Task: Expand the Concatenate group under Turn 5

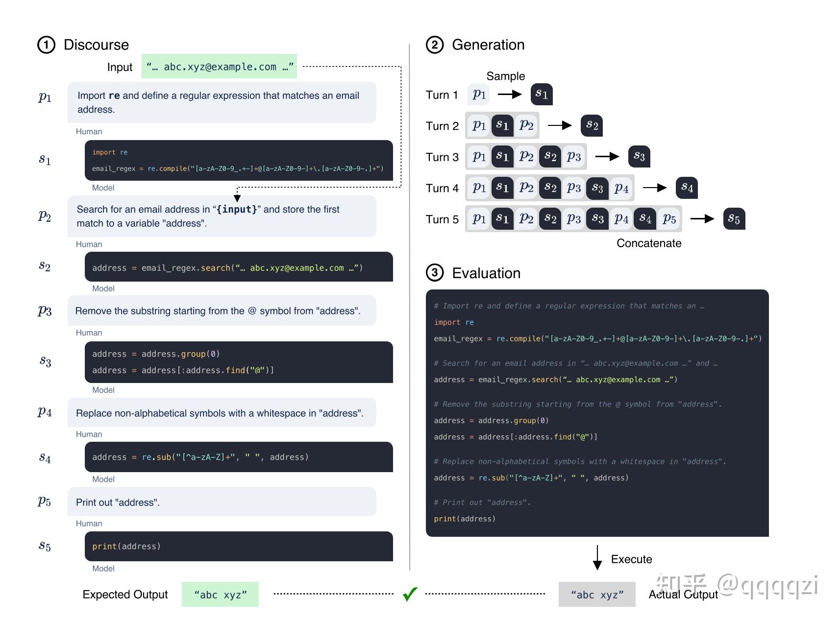Action: 648,243
